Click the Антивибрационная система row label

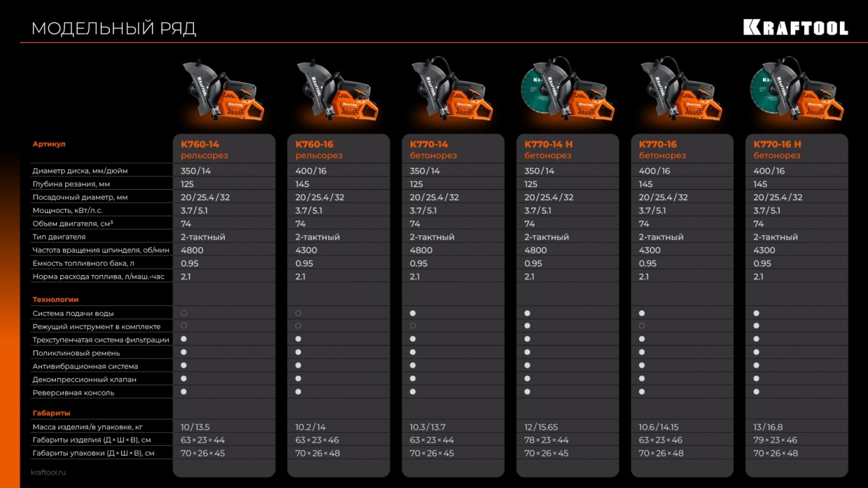tap(85, 367)
